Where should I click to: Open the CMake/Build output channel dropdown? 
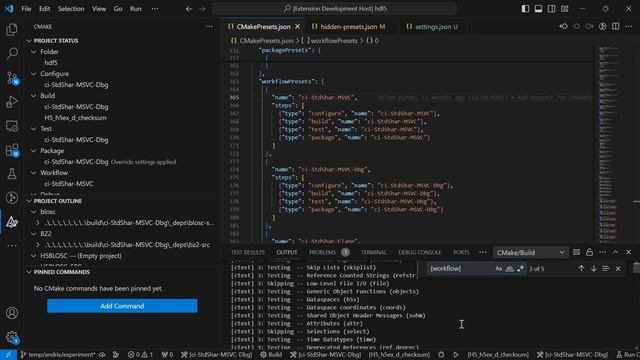coord(530,253)
